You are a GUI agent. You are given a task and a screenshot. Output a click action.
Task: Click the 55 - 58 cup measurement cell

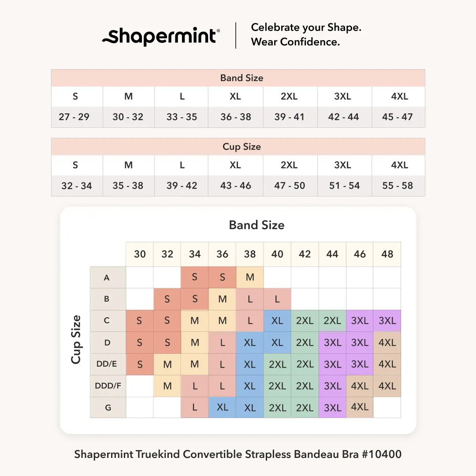coord(398,186)
